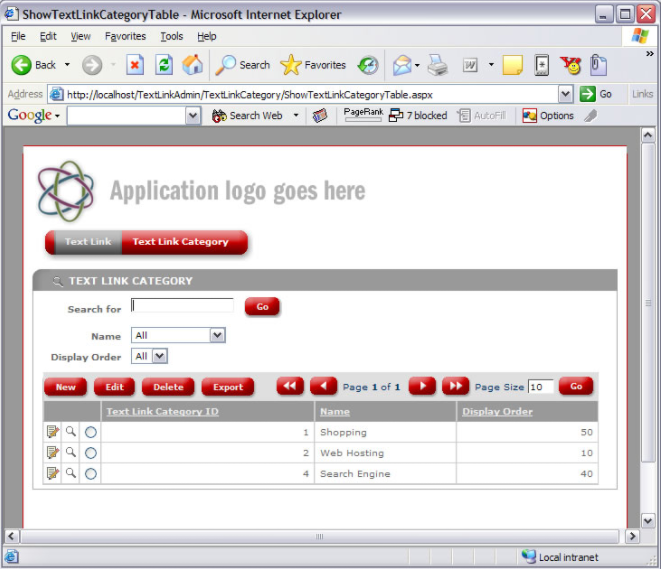The height and width of the screenshot is (569, 661).
Task: Click the red Edit button
Action: click(x=114, y=387)
